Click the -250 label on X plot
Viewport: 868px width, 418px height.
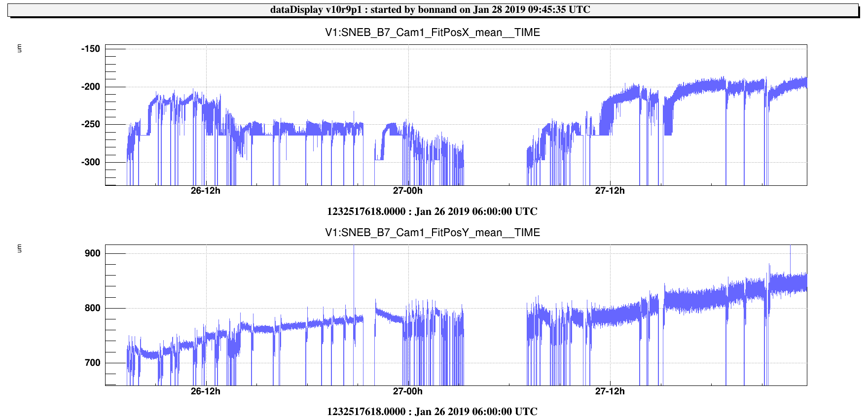(x=91, y=124)
